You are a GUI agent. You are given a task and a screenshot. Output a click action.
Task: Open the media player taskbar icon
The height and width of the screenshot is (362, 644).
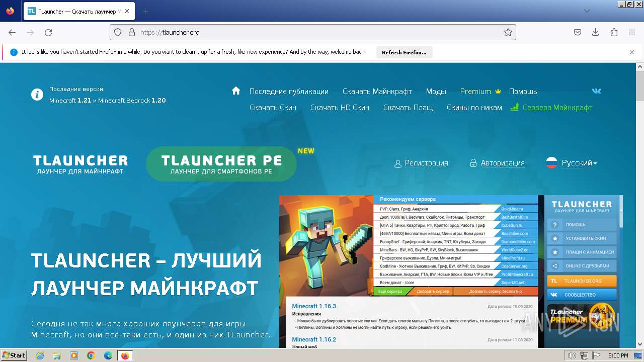74,355
